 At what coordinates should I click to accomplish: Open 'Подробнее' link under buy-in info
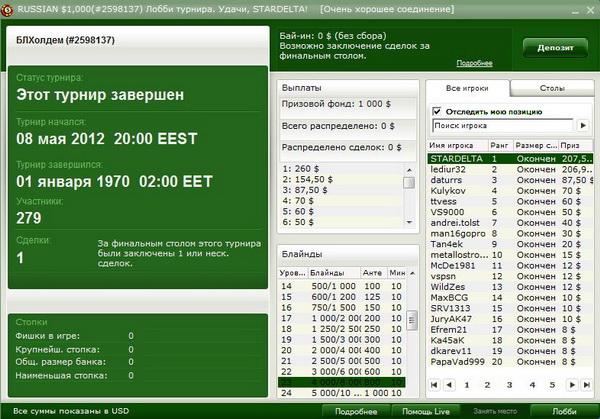[474, 63]
